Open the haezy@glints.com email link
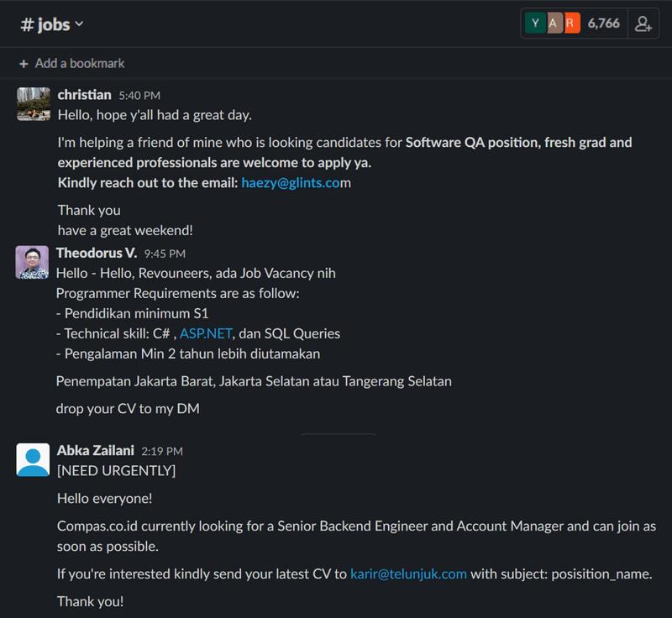This screenshot has height=618, width=672. 296,182
